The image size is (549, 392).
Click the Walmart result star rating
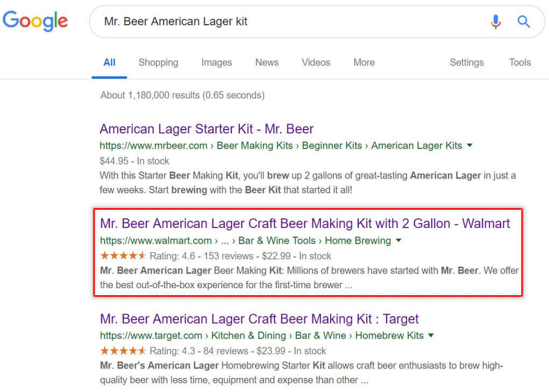coord(123,256)
